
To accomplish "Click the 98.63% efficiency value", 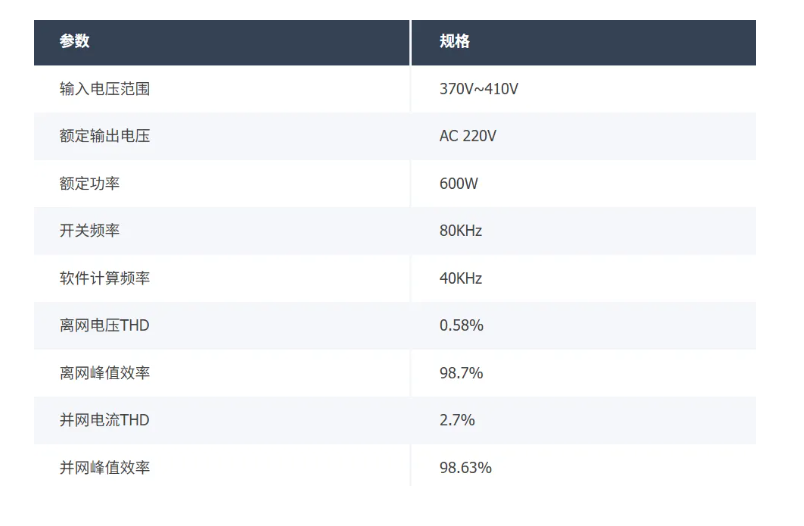I will (466, 467).
